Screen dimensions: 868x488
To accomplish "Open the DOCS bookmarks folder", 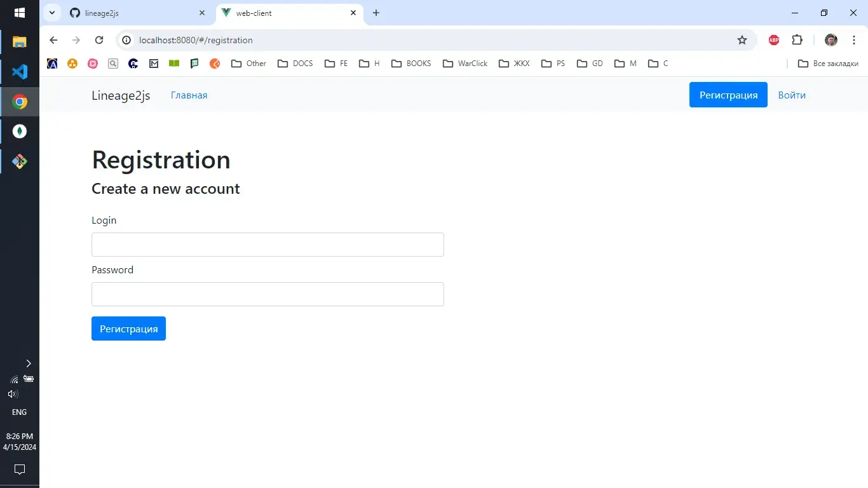I will [x=295, y=64].
